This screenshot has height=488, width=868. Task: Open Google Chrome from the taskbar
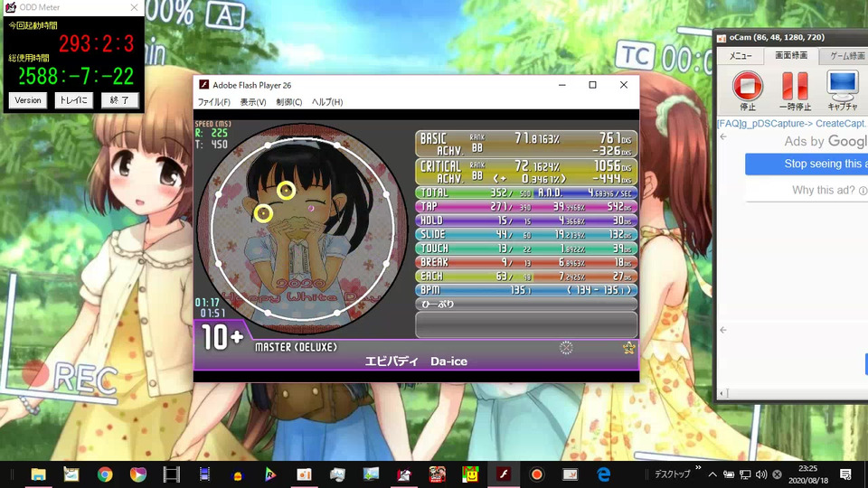tap(105, 474)
